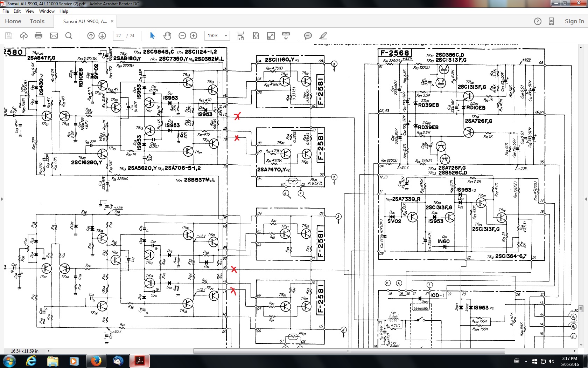
Task: Open the mobile link device icon
Action: 551,21
